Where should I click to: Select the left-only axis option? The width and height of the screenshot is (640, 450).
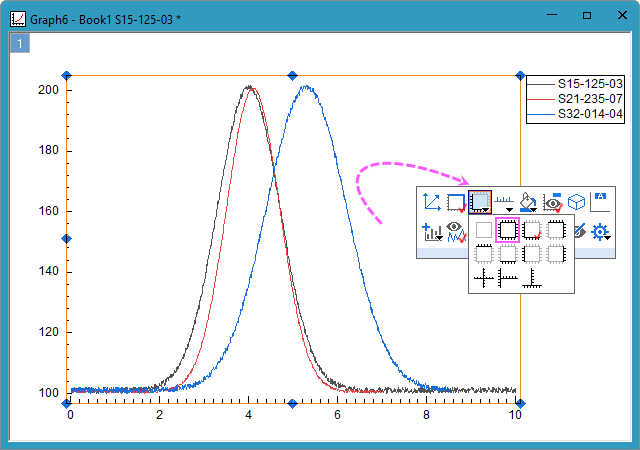click(x=532, y=254)
